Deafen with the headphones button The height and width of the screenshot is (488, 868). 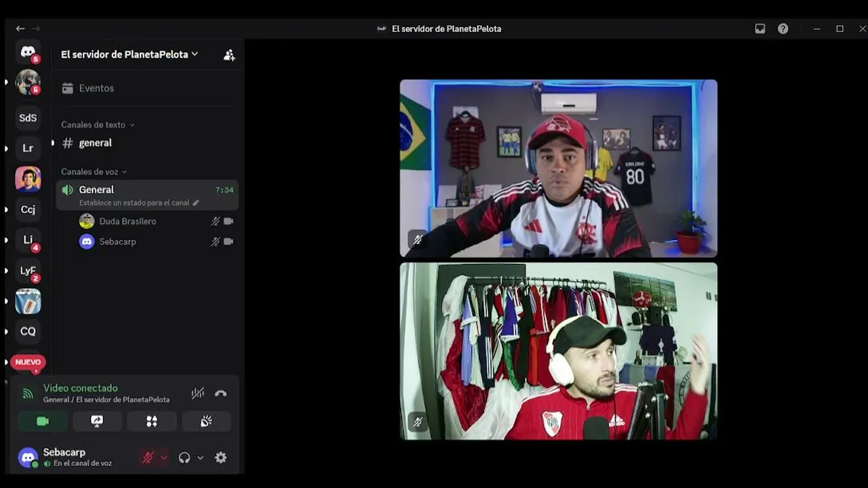pos(184,457)
